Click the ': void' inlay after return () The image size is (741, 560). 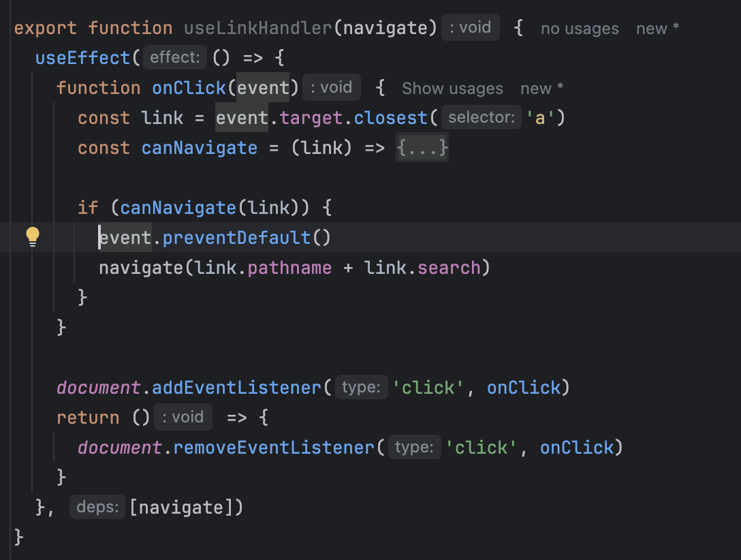pos(183,418)
